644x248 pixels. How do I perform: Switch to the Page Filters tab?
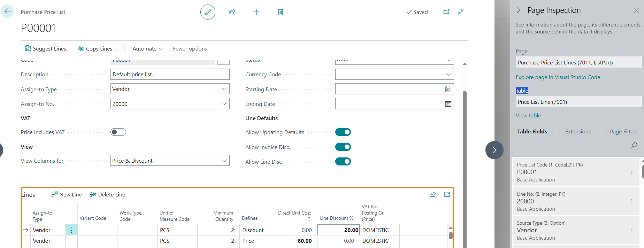tap(623, 132)
